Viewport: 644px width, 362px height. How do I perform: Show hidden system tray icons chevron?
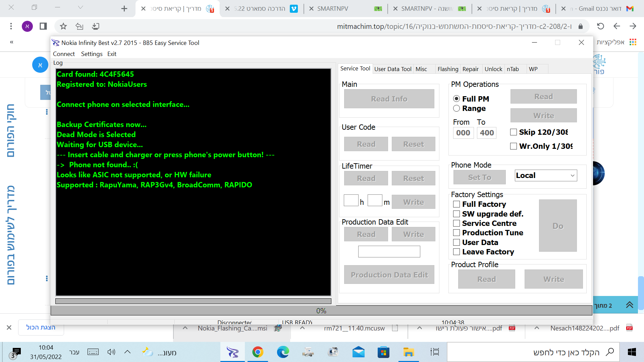[x=127, y=352]
